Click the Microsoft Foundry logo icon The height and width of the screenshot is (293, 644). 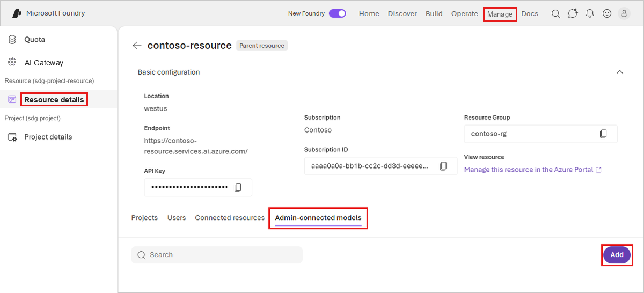tap(17, 13)
